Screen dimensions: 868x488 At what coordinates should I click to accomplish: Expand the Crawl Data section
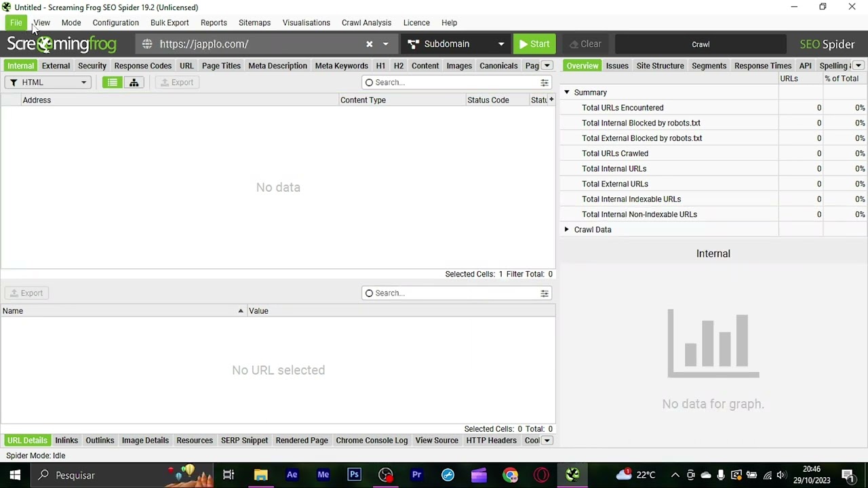pos(567,230)
